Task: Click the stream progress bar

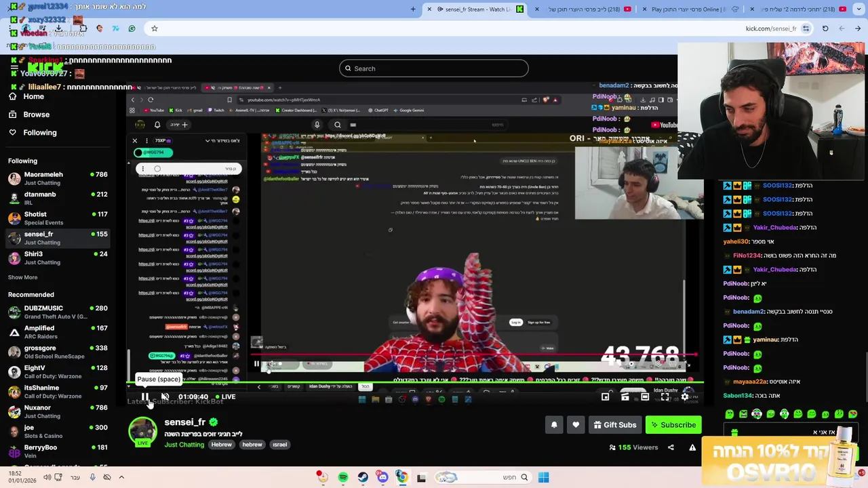Action: (415, 384)
